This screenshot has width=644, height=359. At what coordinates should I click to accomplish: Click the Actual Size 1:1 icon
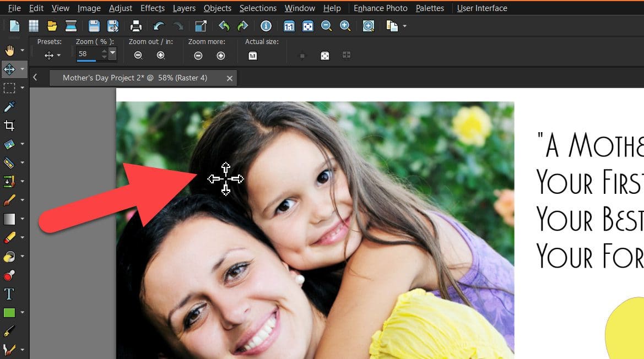pyautogui.click(x=252, y=55)
